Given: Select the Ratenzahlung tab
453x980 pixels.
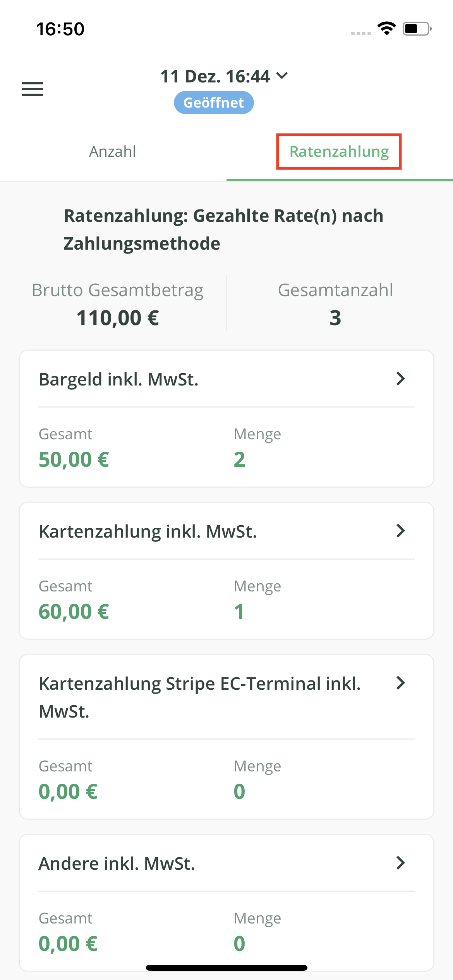Looking at the screenshot, I should tap(339, 152).
